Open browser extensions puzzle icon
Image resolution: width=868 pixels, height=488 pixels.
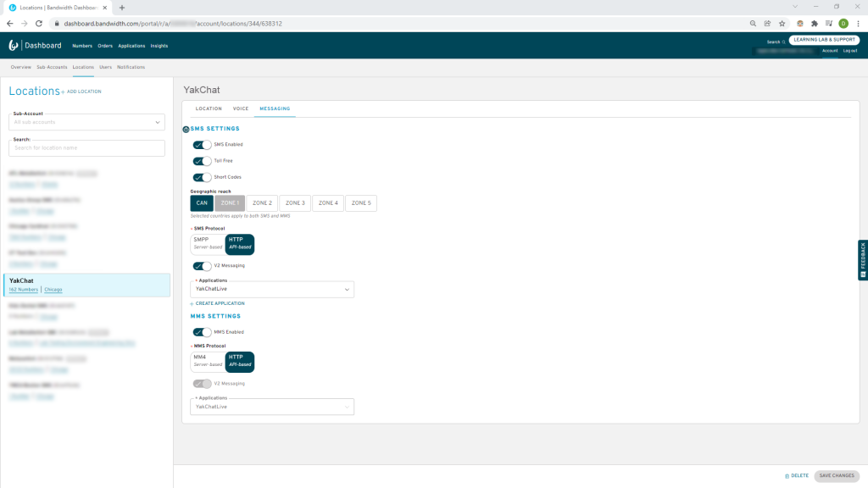[815, 23]
